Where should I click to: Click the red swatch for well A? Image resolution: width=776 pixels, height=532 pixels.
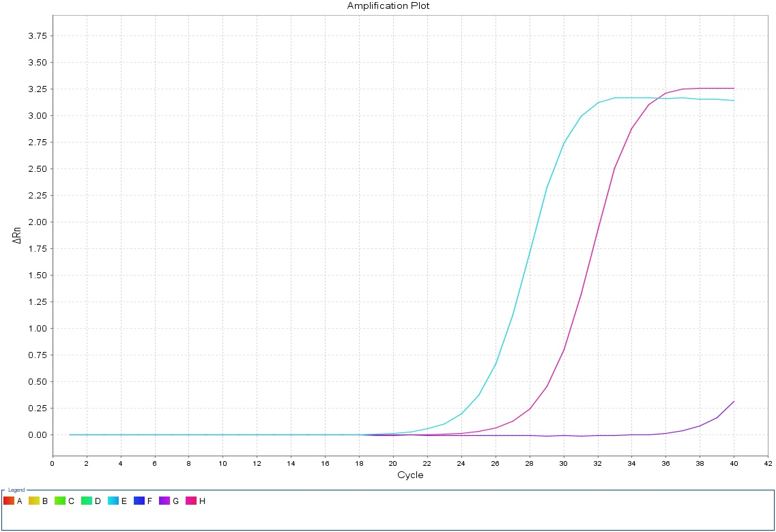click(x=8, y=501)
